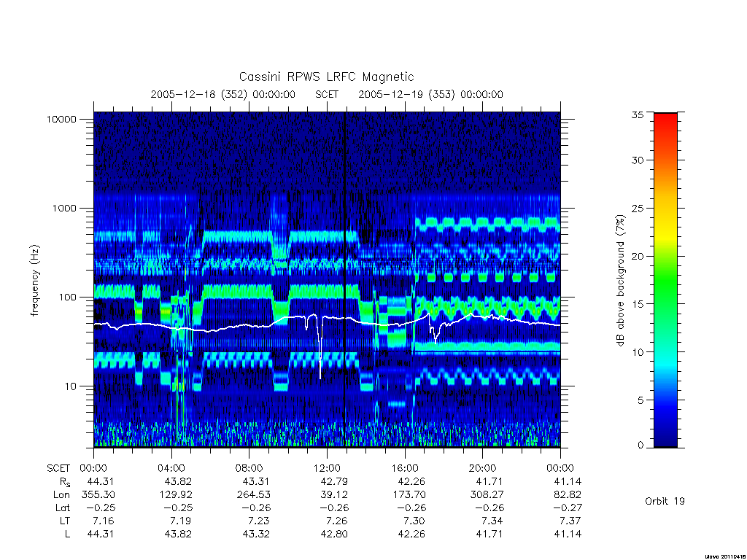The height and width of the screenshot is (560, 747).
Task: Click the local time value '7.26'
Action: coord(337,521)
